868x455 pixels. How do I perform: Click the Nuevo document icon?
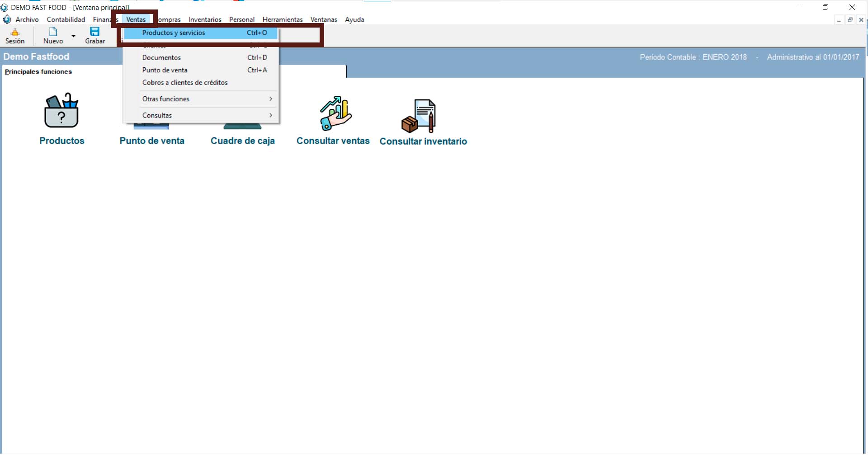click(53, 32)
